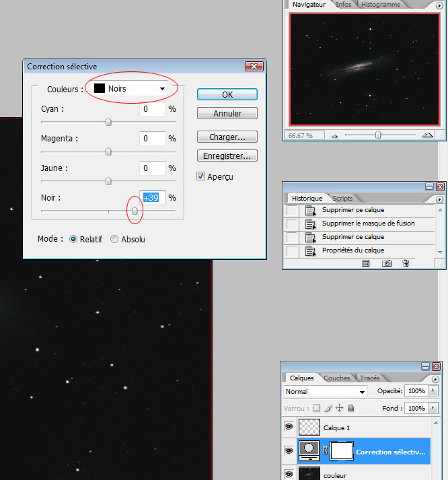Screen dimensions: 448x480
Task: Click the Cyan slider handle
Action: [x=108, y=122]
